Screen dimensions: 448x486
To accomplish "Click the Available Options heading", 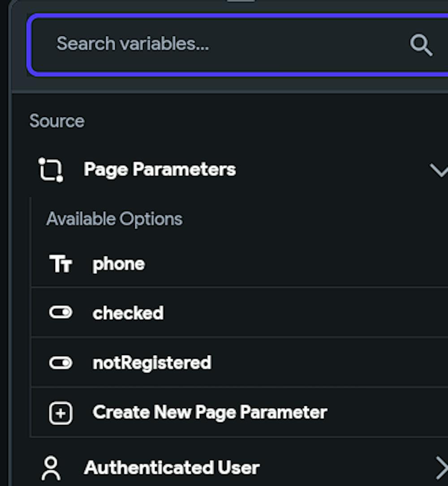I will tap(114, 219).
